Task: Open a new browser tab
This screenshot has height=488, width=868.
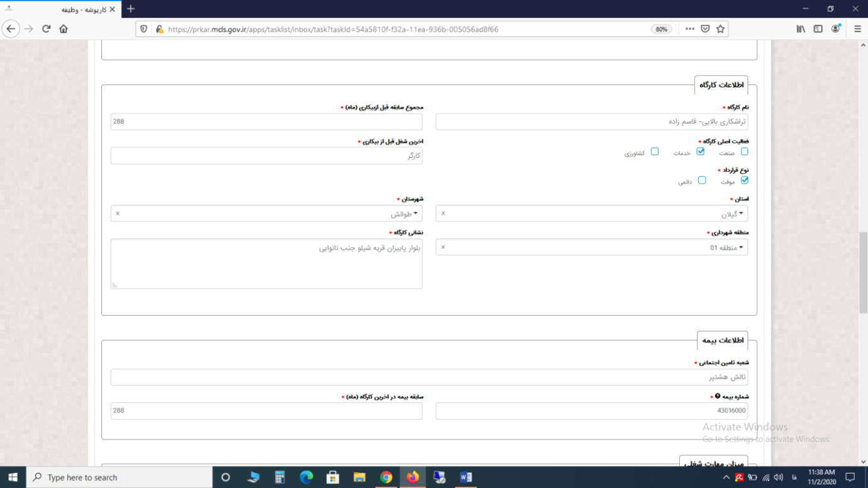Action: point(131,9)
